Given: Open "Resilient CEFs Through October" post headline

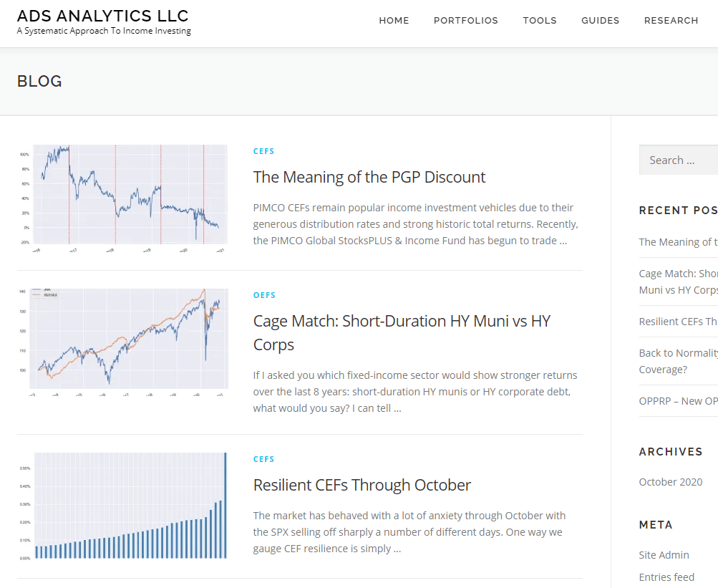Looking at the screenshot, I should 362,486.
